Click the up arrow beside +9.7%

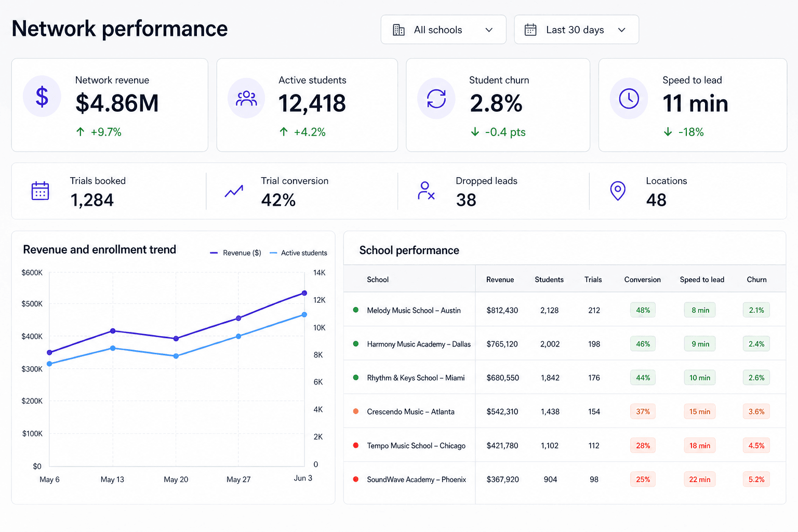(x=80, y=132)
